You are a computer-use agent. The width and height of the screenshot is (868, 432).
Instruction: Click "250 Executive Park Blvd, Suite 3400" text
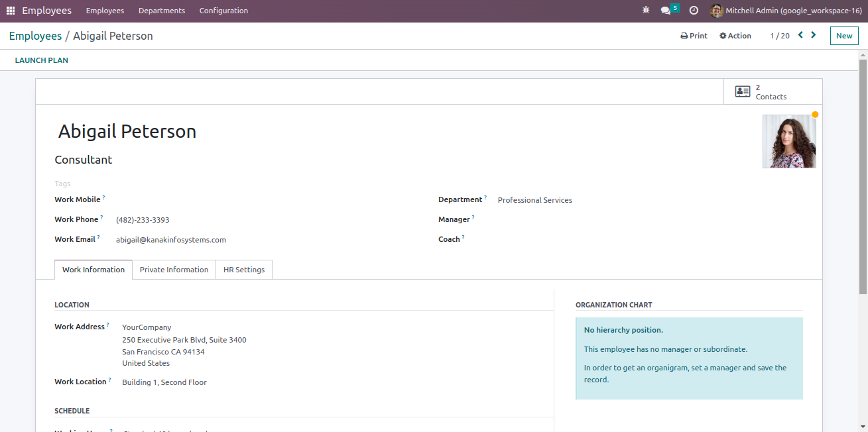pos(184,340)
